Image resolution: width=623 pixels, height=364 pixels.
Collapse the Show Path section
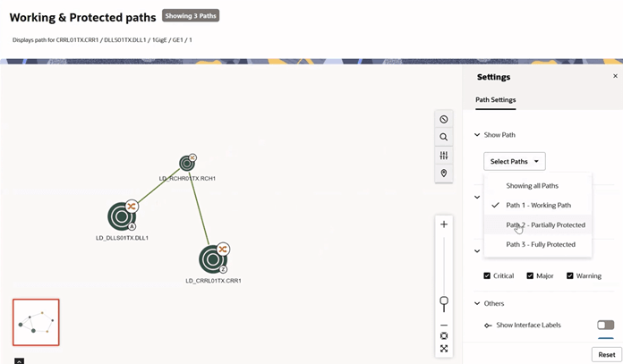pos(477,135)
